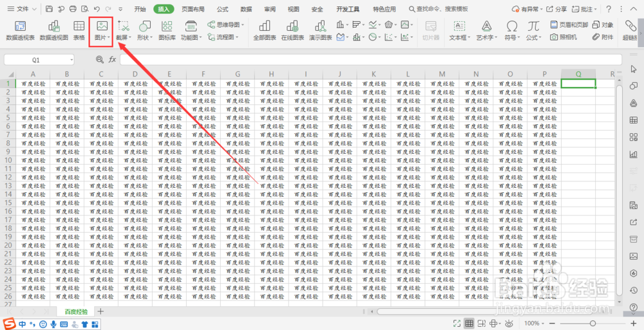Viewport: 644px width, 330px height.
Task: Open the 图片 picture insert button
Action: coord(102,31)
